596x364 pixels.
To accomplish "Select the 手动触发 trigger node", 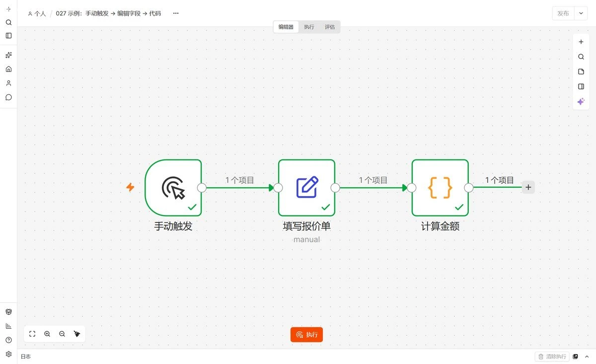I will pyautogui.click(x=173, y=188).
